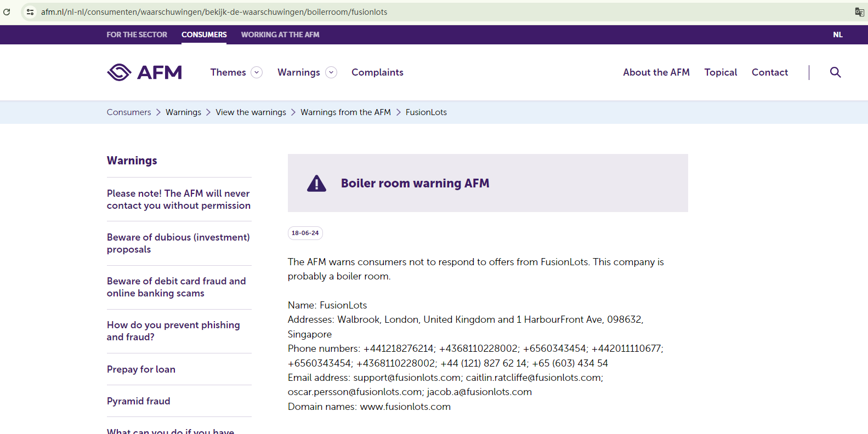Open the site search magnifier icon
This screenshot has width=868, height=434.
[835, 72]
